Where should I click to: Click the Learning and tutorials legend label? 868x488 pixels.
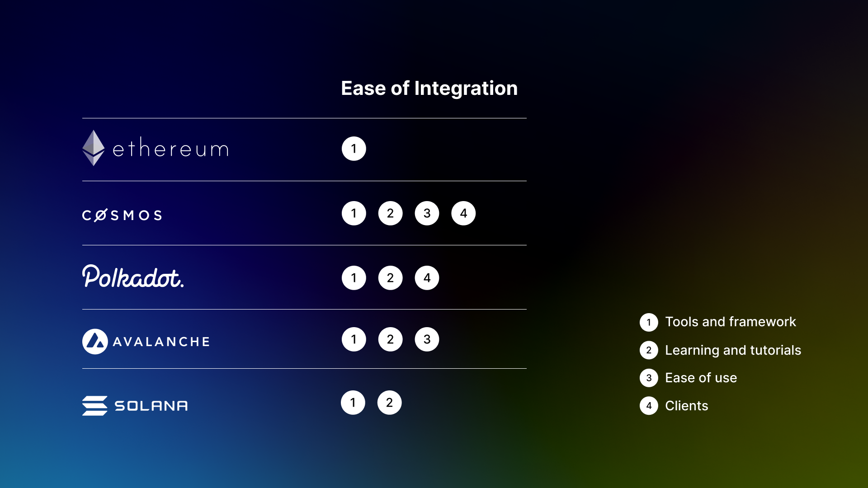tap(733, 350)
